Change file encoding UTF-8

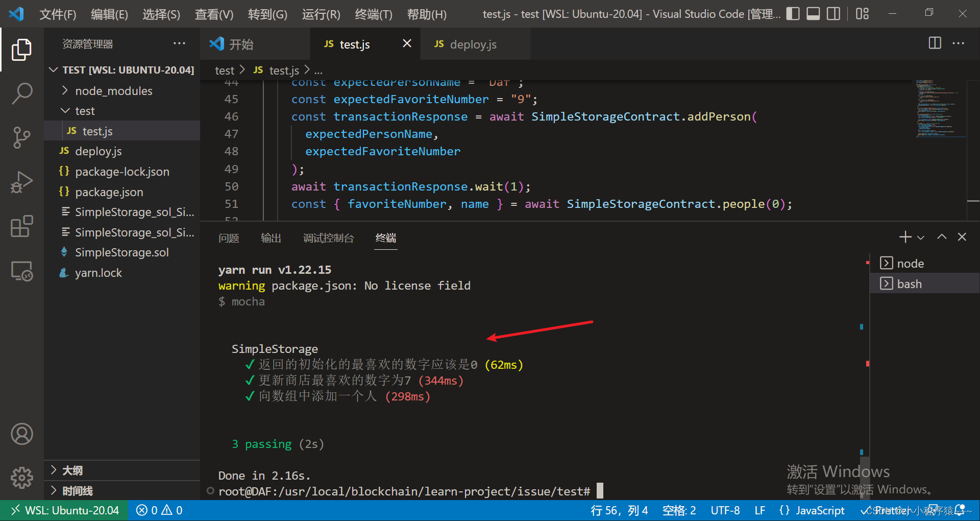pos(725,510)
